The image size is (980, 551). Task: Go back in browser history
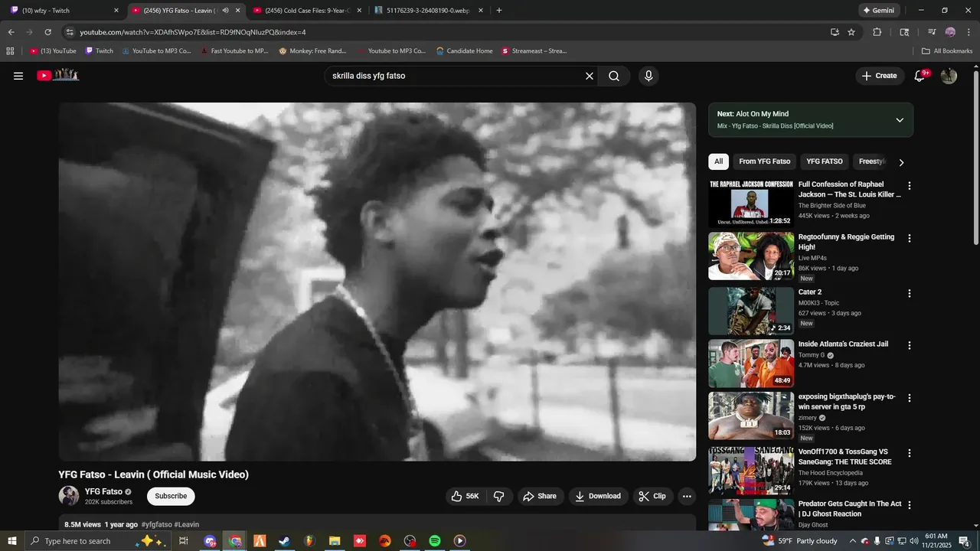(x=11, y=32)
